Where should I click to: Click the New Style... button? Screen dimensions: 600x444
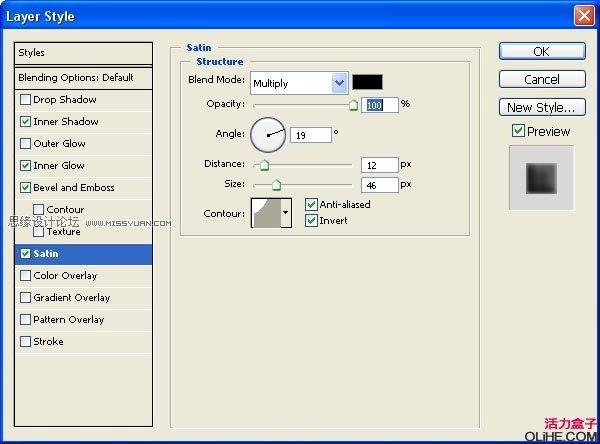pos(542,107)
